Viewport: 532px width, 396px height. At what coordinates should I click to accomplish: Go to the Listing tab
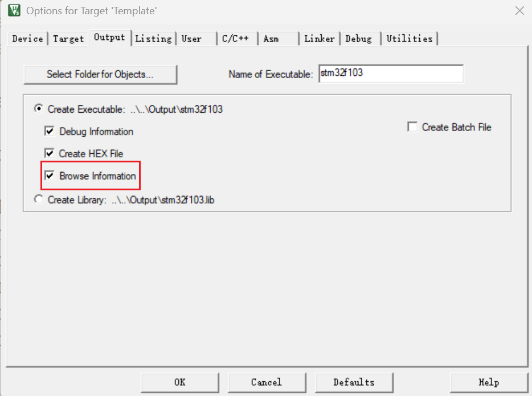coord(153,39)
